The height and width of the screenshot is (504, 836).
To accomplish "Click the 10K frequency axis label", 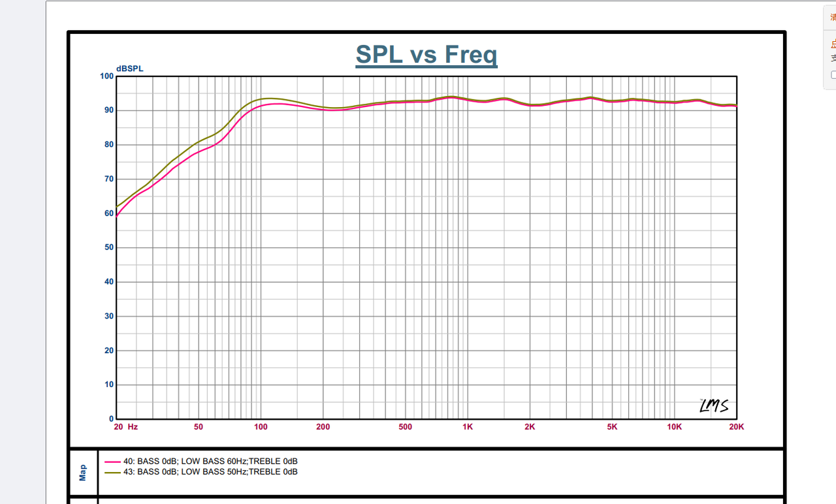I will [x=674, y=427].
